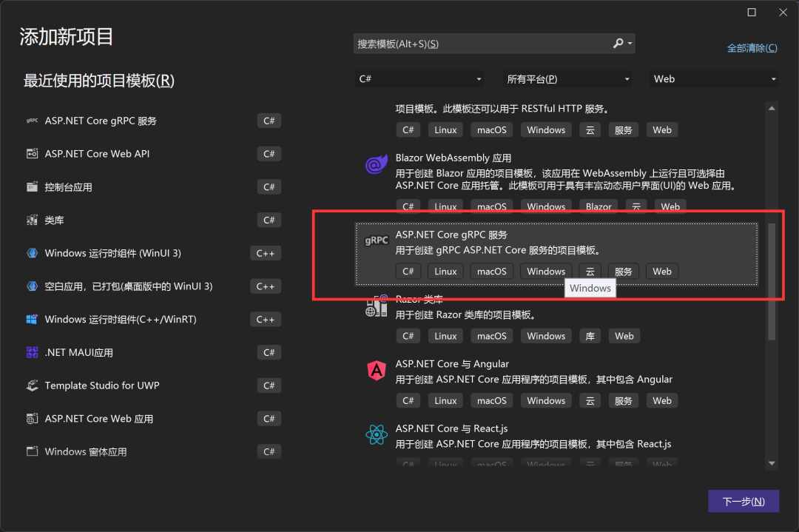Select the Razor 类库 template icon

coord(377,305)
